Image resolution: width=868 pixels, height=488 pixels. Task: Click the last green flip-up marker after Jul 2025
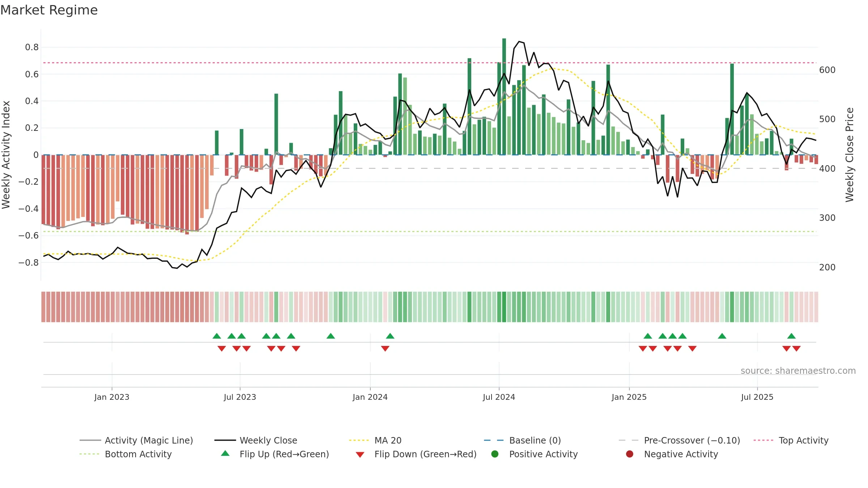(791, 336)
